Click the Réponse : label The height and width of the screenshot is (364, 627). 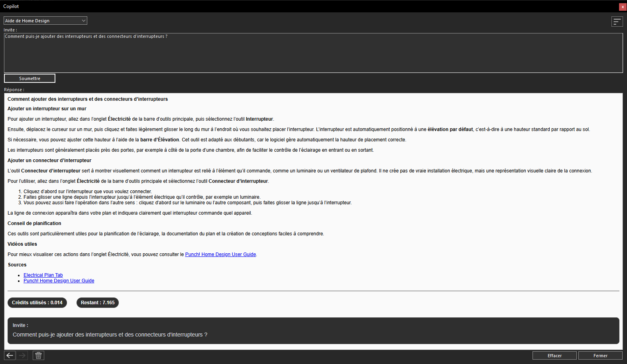[14, 90]
